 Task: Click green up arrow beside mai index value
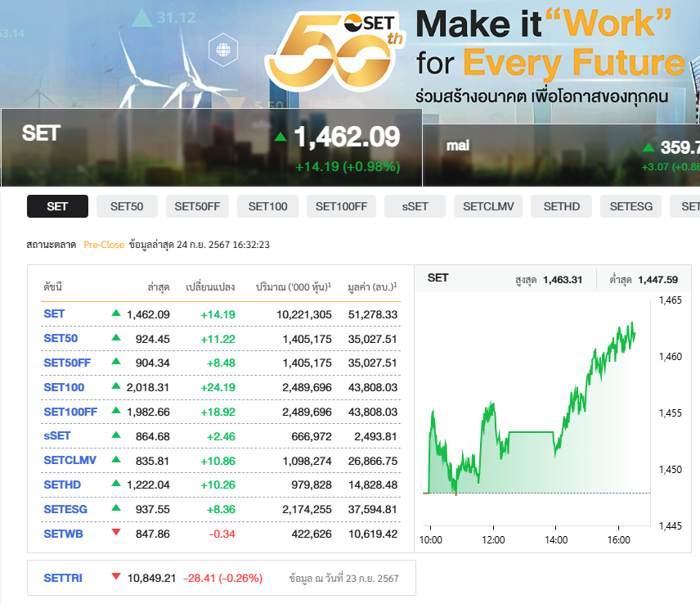click(x=648, y=147)
